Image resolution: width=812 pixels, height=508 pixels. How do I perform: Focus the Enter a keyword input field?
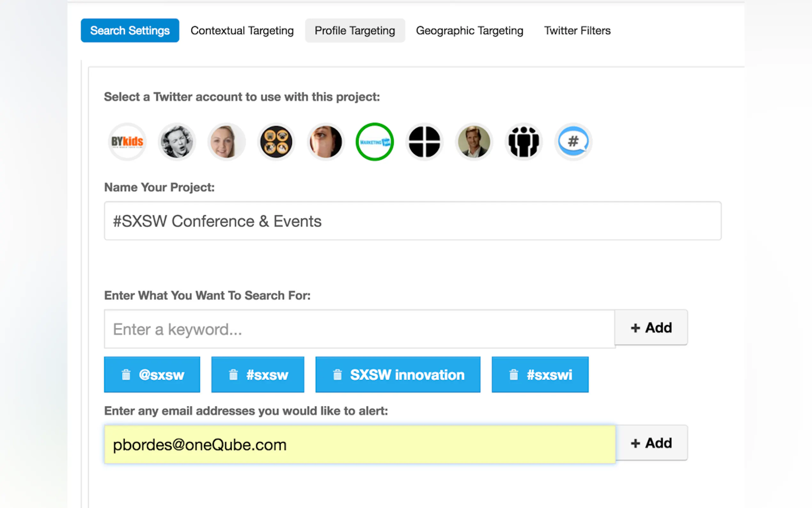pyautogui.click(x=359, y=329)
